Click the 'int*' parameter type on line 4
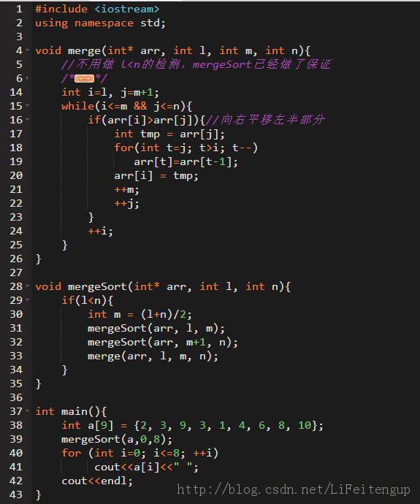This screenshot has height=504, width=420. 121,51
